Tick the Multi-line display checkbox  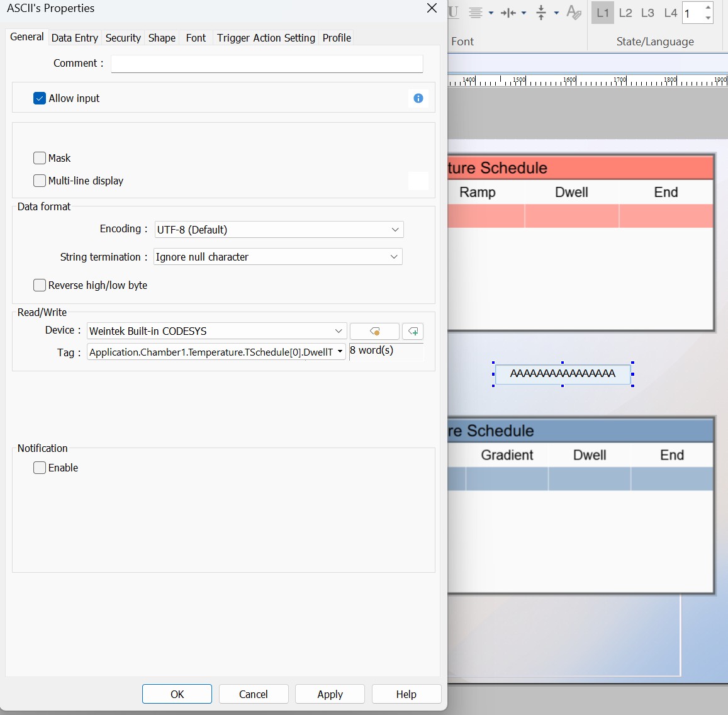[40, 181]
